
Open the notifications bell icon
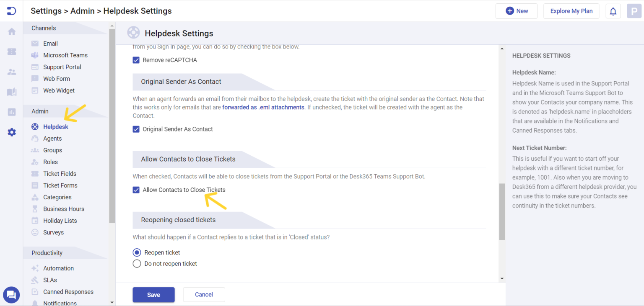613,10
